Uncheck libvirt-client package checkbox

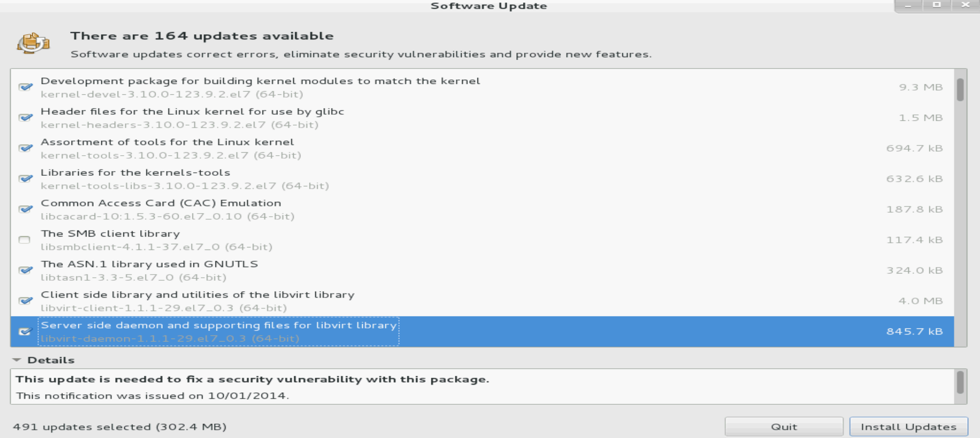click(x=25, y=301)
